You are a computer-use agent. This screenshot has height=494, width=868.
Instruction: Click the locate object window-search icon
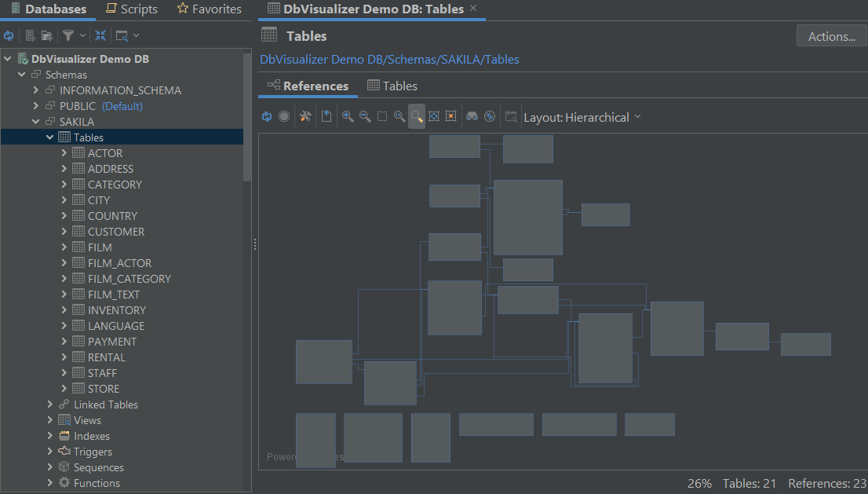122,36
